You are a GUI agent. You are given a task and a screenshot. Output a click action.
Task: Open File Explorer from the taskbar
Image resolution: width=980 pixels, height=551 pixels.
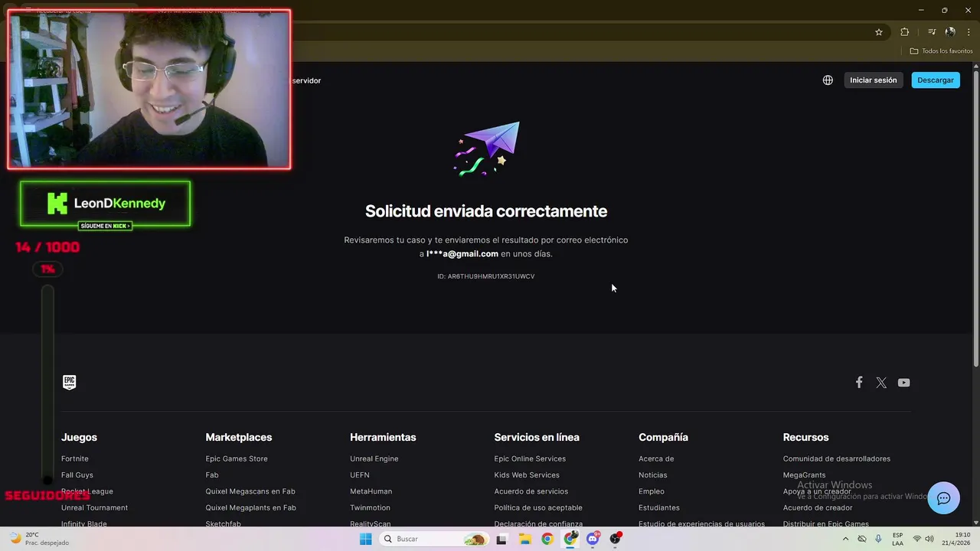click(x=524, y=539)
